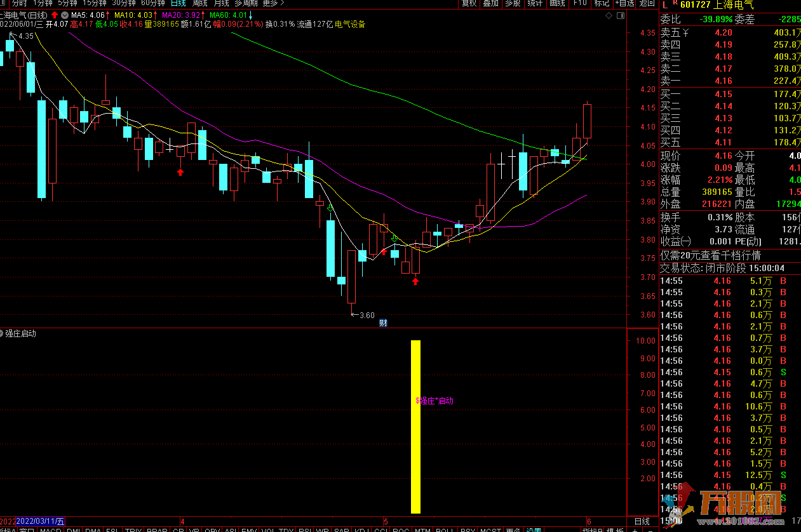The height and width of the screenshot is (532, 801).
Task: Expand the 更多 indicators list
Action: tap(513, 529)
